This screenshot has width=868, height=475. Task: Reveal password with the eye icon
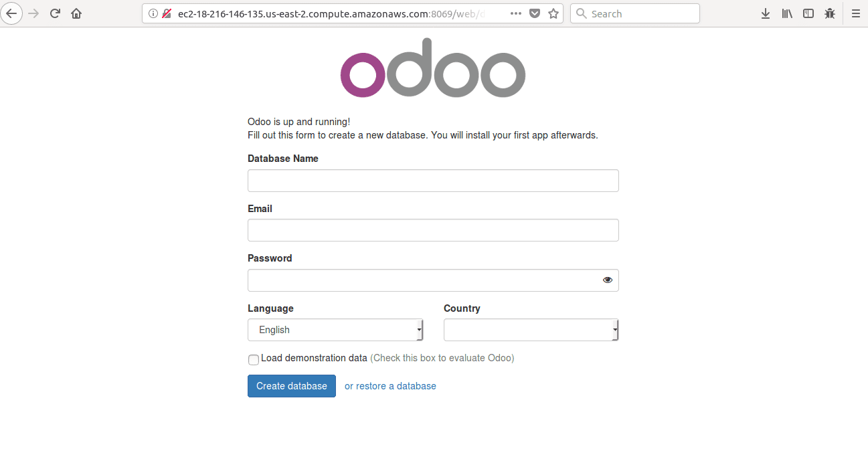click(608, 280)
